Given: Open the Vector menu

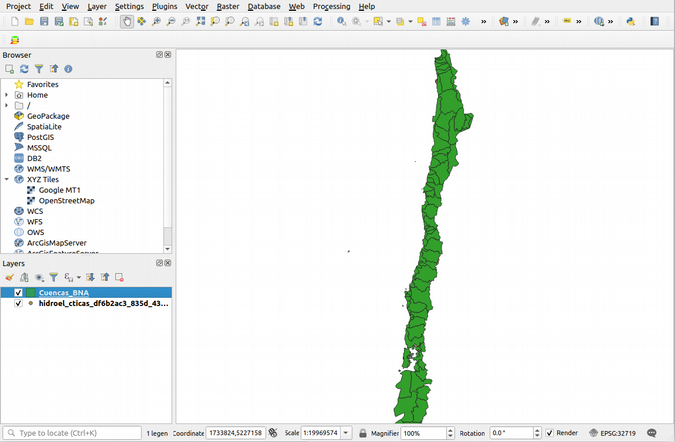Looking at the screenshot, I should (x=196, y=6).
